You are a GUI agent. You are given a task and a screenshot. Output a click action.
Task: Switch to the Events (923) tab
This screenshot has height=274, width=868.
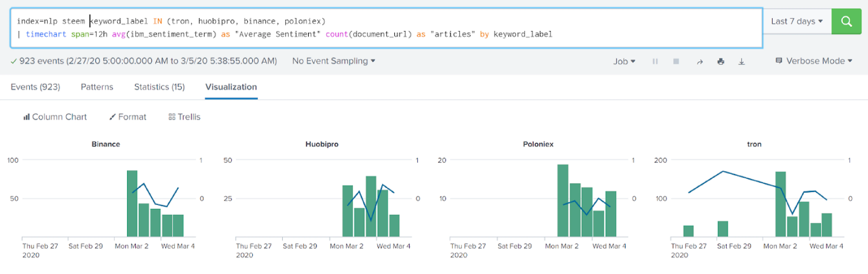click(x=35, y=87)
